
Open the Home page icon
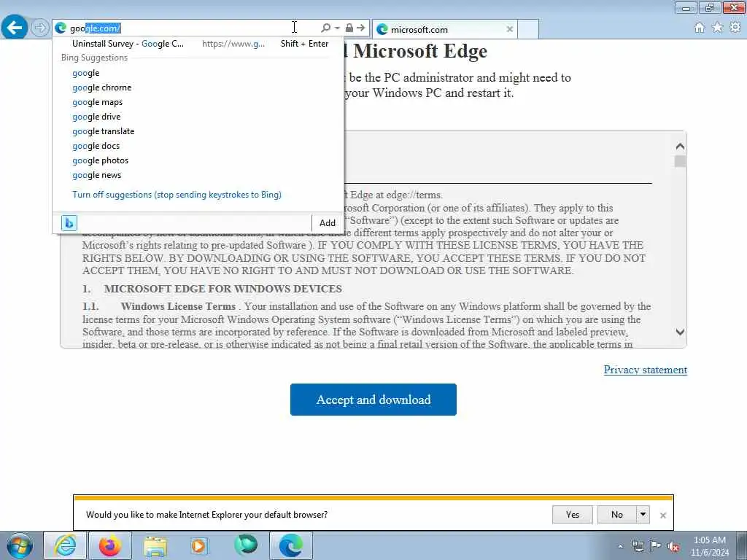700,28
